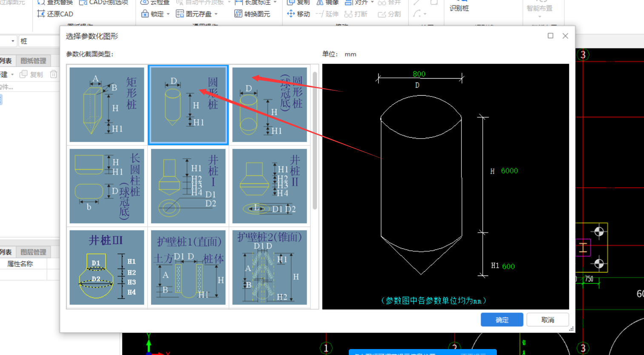644x355 pixels.
Task: Click the section type list scrollbar
Action: click(x=315, y=140)
